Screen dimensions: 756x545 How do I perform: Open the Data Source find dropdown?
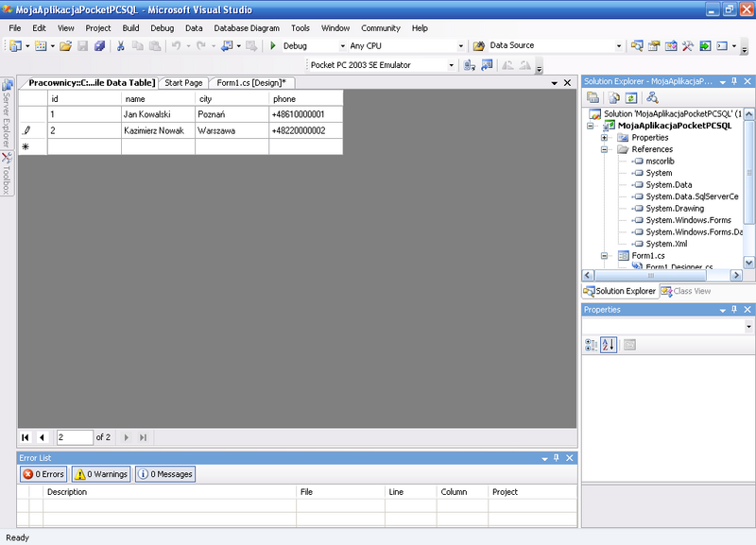click(619, 46)
